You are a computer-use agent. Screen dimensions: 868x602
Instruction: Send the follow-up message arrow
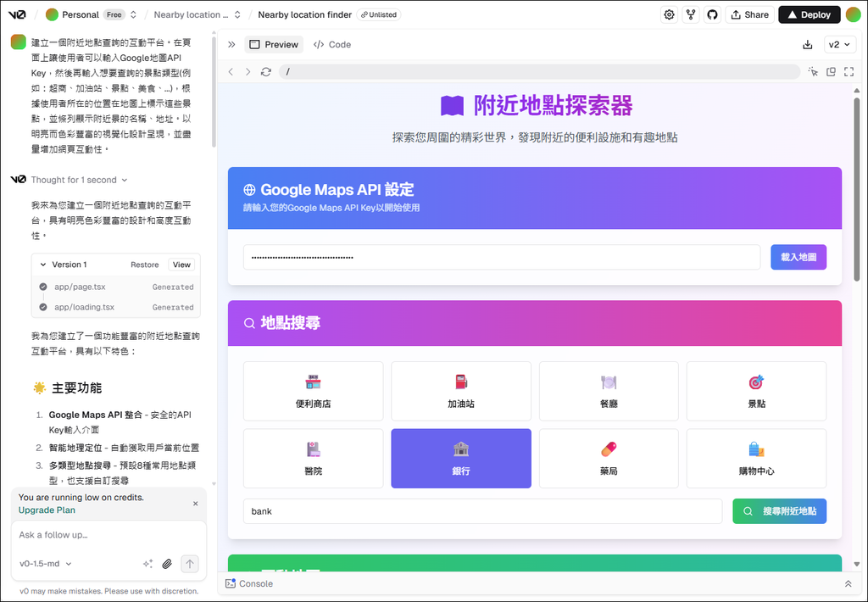click(x=189, y=564)
